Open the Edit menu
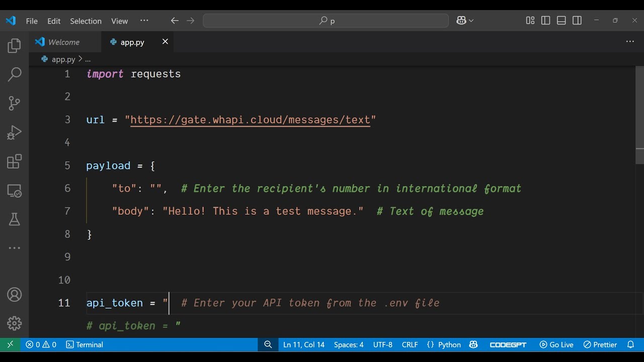The image size is (644, 362). pyautogui.click(x=54, y=21)
